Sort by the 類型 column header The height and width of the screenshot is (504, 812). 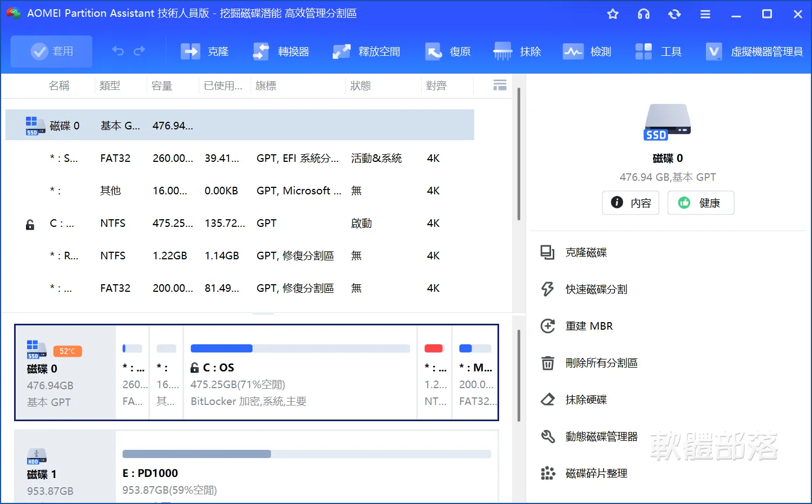[x=110, y=86]
